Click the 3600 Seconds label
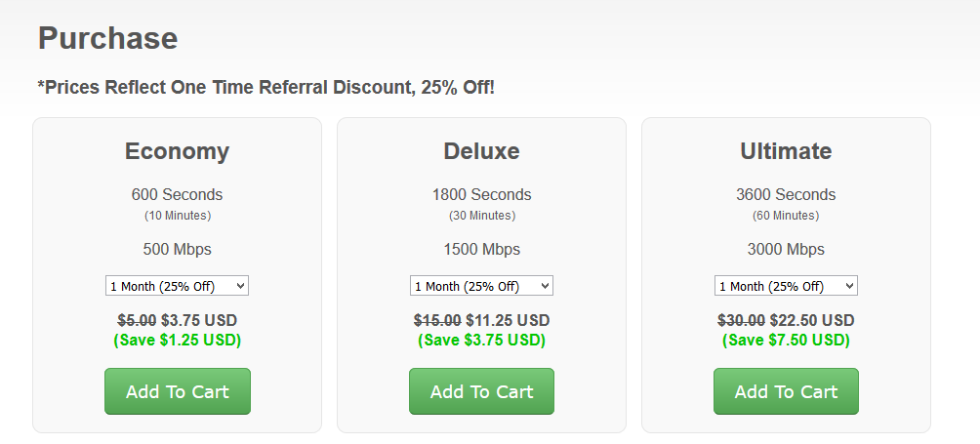 [786, 194]
